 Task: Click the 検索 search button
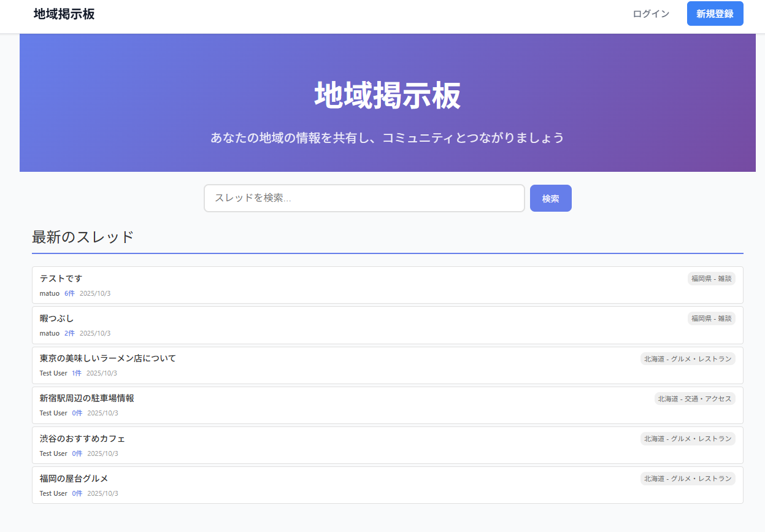click(550, 198)
